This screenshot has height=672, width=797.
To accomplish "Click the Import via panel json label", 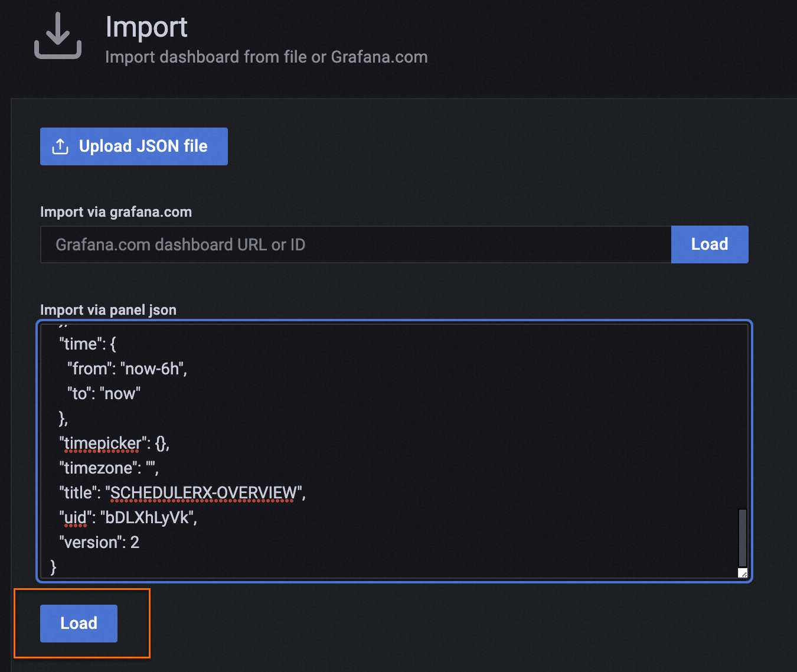I will tap(108, 310).
